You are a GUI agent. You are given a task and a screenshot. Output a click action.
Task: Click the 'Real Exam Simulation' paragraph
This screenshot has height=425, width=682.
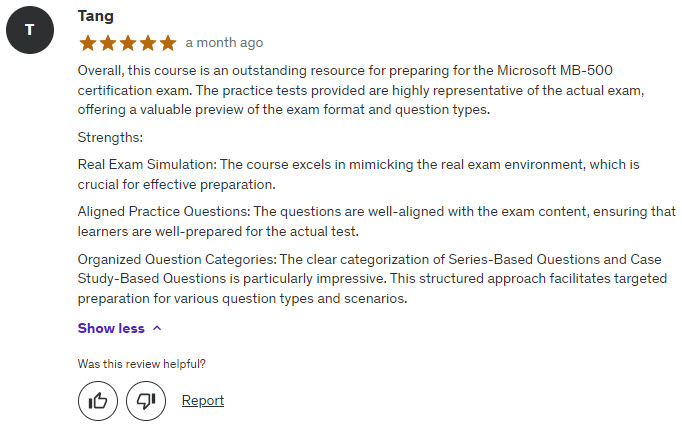(x=359, y=174)
